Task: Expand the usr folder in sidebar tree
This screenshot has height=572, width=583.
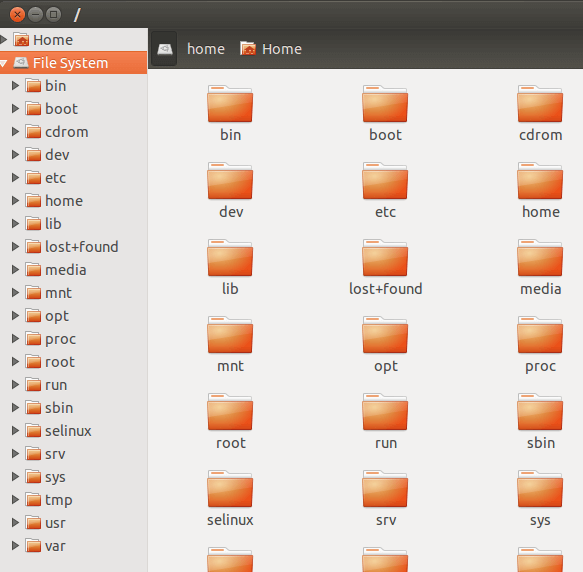Action: (x=15, y=523)
